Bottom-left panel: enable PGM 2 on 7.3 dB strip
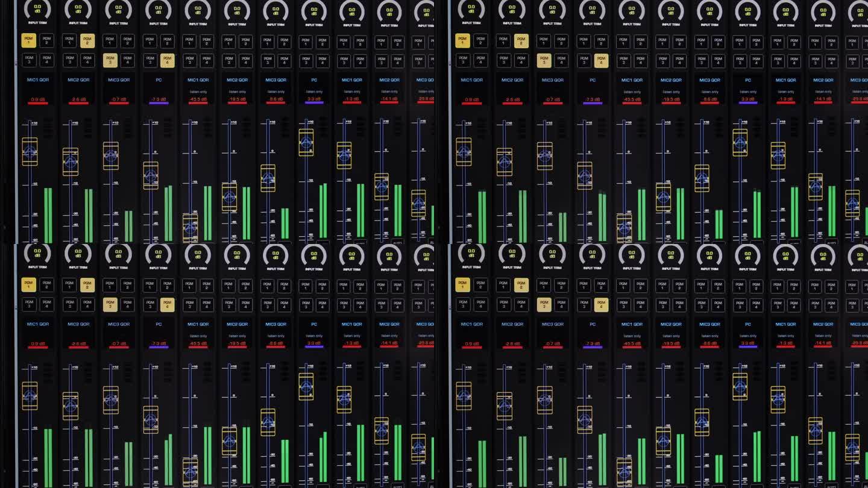The width and height of the screenshot is (868, 488). (168, 285)
